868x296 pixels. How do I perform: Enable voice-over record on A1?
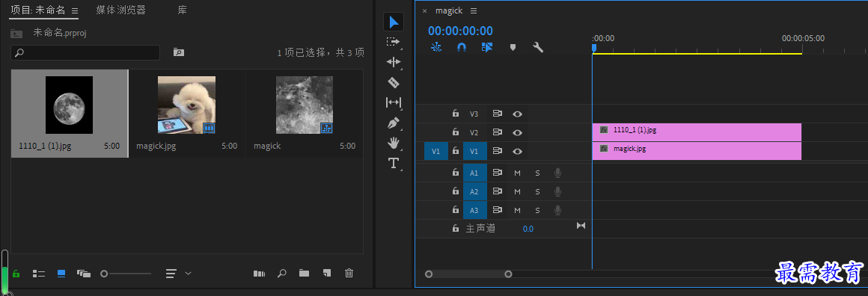(557, 173)
